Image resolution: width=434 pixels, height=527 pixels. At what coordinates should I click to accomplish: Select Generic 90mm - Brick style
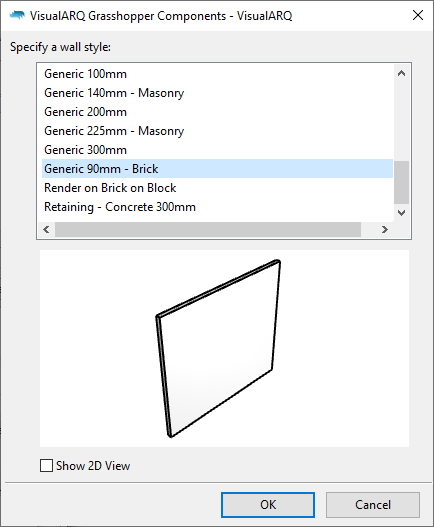pos(217,169)
